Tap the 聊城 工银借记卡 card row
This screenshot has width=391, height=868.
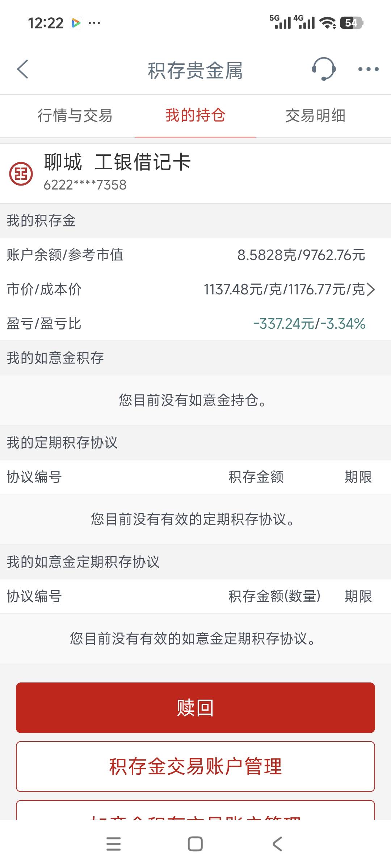(x=195, y=174)
